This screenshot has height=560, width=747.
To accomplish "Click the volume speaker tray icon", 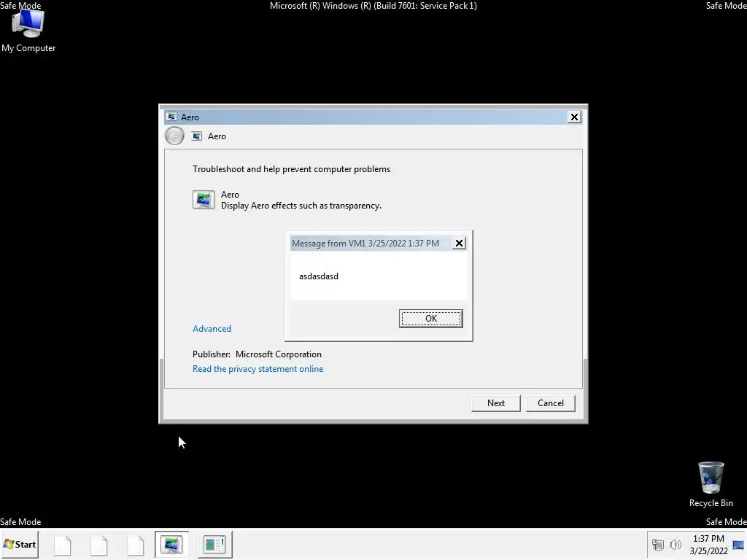I will coord(675,544).
